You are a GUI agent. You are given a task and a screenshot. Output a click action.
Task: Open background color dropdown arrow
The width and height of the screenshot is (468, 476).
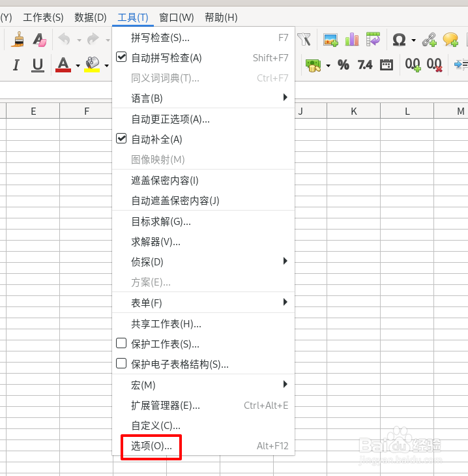coord(106,66)
